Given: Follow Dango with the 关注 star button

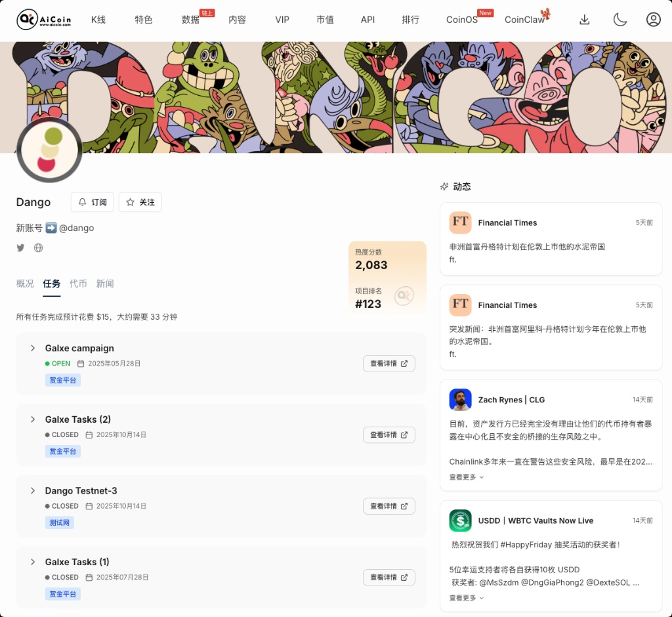Looking at the screenshot, I should click(140, 202).
